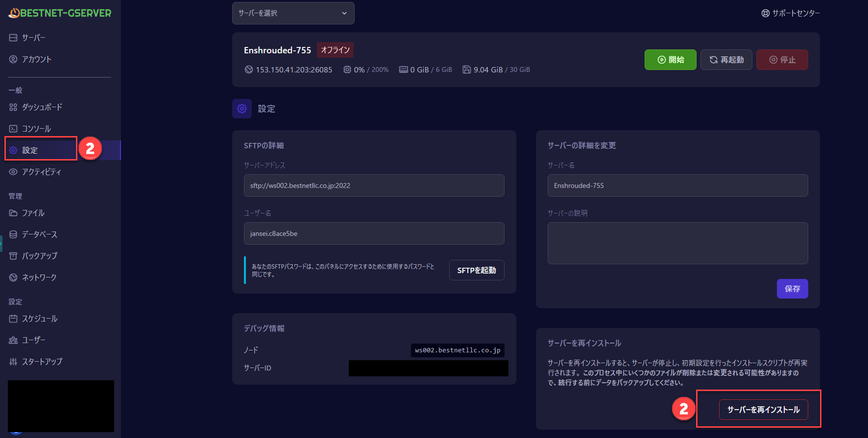Click the Reinstall Server button

tap(763, 410)
